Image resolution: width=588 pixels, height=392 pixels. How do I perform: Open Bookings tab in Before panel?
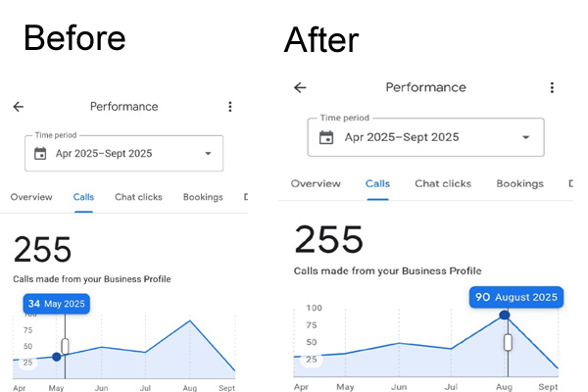[x=203, y=197]
